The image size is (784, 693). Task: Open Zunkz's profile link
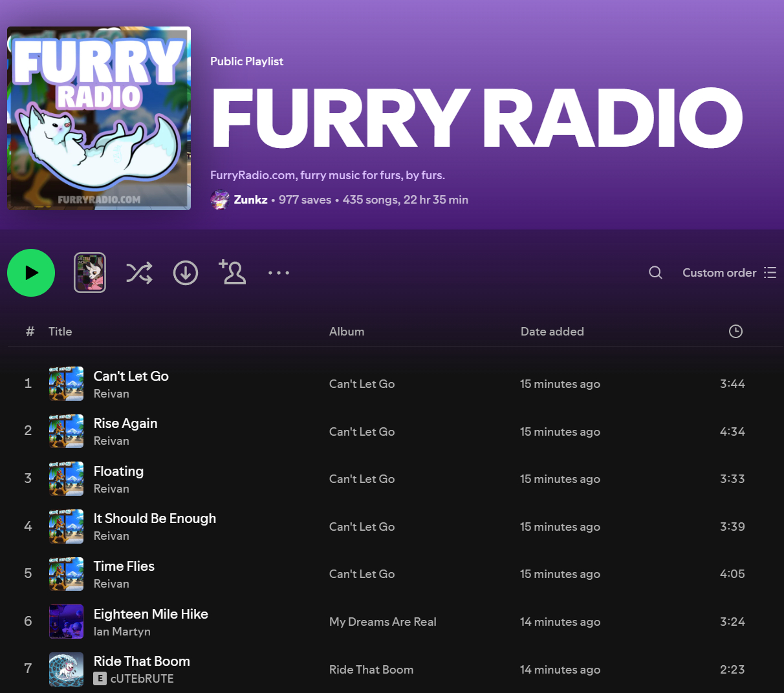click(250, 200)
